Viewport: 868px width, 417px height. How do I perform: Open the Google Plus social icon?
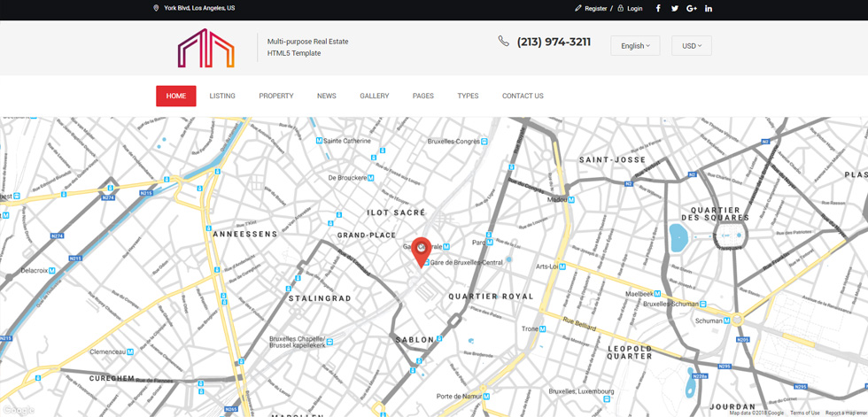692,8
